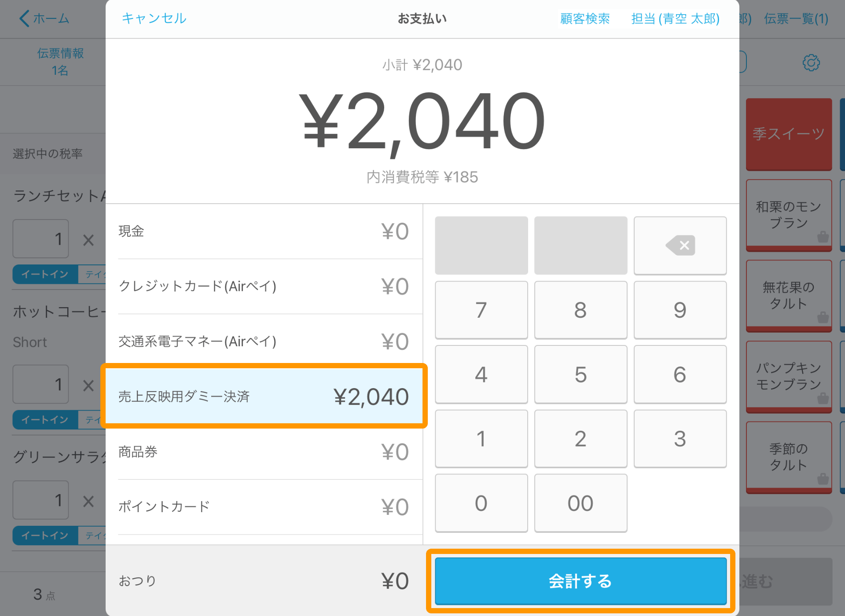
Task: Select 現金 payment method row
Action: click(264, 231)
